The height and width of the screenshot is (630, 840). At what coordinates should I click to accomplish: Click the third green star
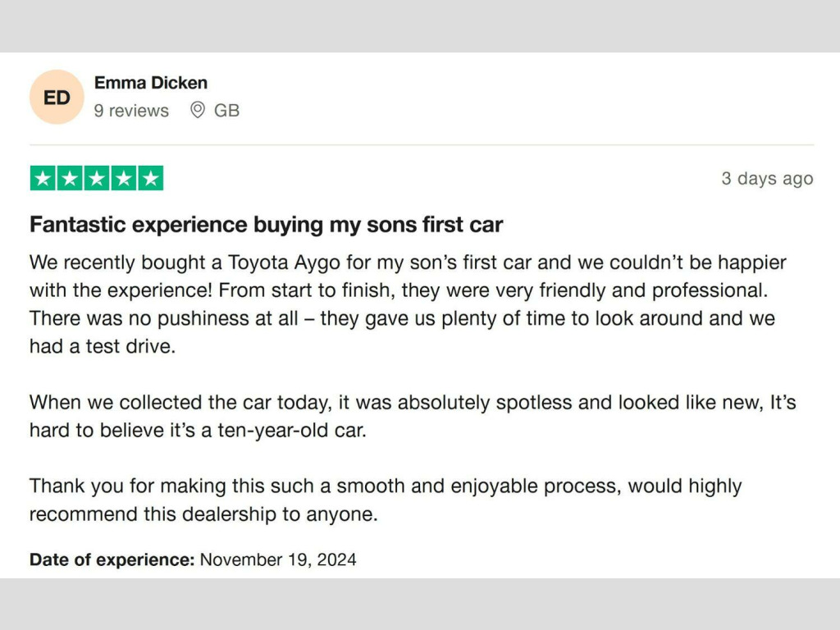[97, 178]
